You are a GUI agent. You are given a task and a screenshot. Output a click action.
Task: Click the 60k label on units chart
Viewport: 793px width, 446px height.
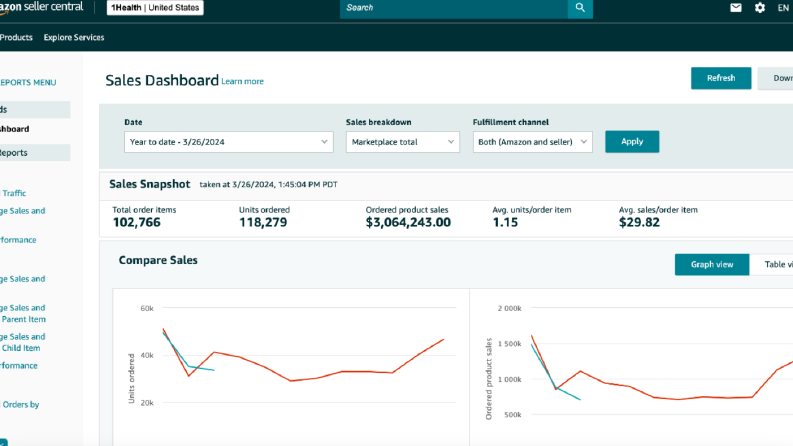147,308
